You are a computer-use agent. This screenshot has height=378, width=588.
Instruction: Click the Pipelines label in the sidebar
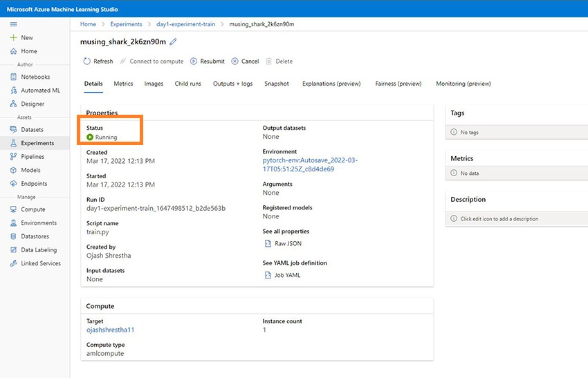pyautogui.click(x=33, y=157)
